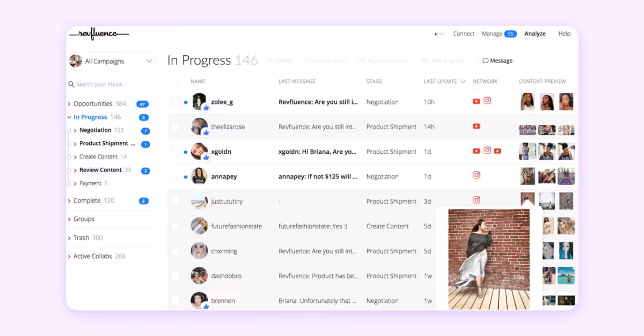
Task: Switch to the Analyze tab
Action: point(535,33)
